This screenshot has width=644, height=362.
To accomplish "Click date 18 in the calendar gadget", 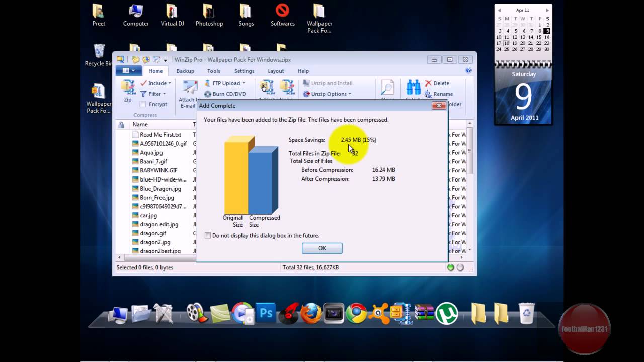I will (x=507, y=43).
